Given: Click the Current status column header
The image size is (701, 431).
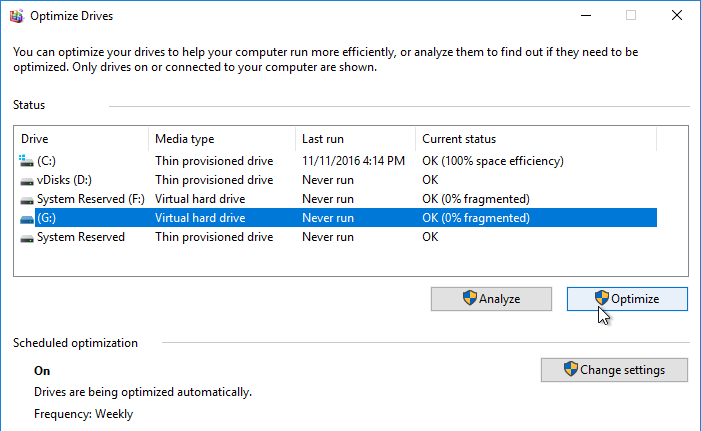Looking at the screenshot, I should pos(536,139).
